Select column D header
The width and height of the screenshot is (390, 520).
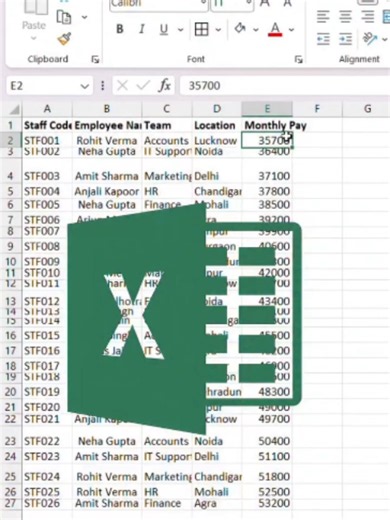click(x=217, y=109)
